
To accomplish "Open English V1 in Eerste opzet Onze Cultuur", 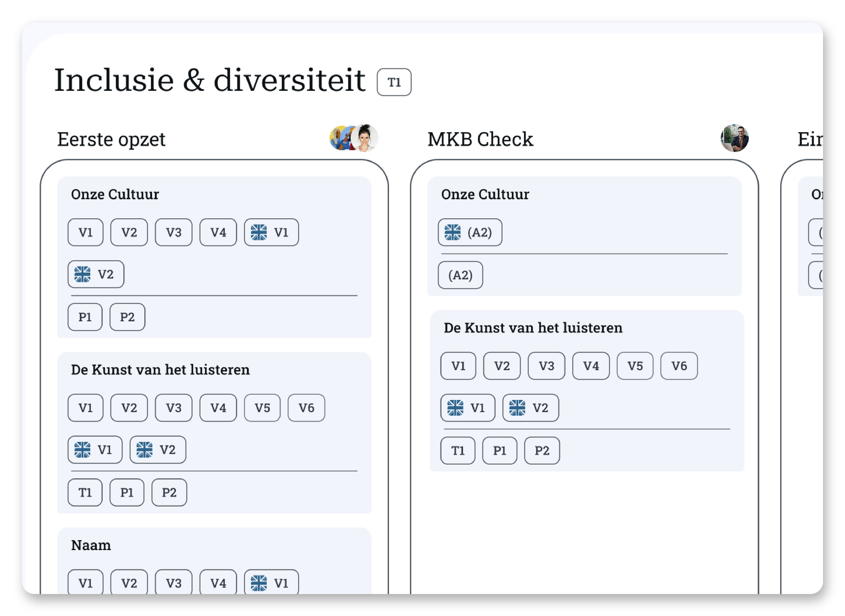I will [x=271, y=232].
